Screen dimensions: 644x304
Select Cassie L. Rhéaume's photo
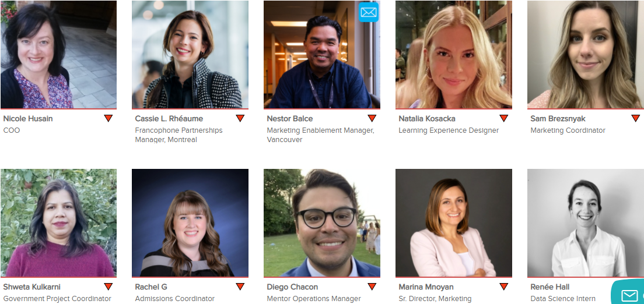pyautogui.click(x=190, y=55)
